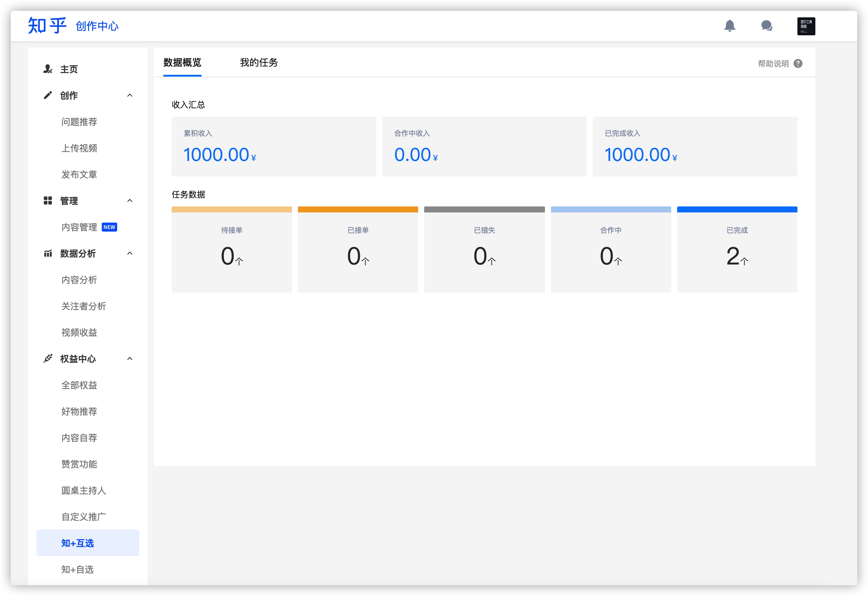This screenshot has height=596, width=868.
Task: Open 内容管理 with NEW badge
Action: click(x=79, y=227)
